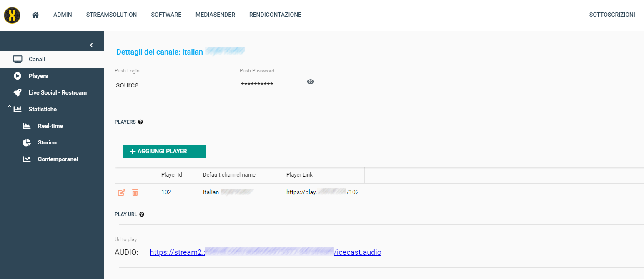Select the Statistiche sidebar label
Screen dimensions: 644x279
(43, 109)
